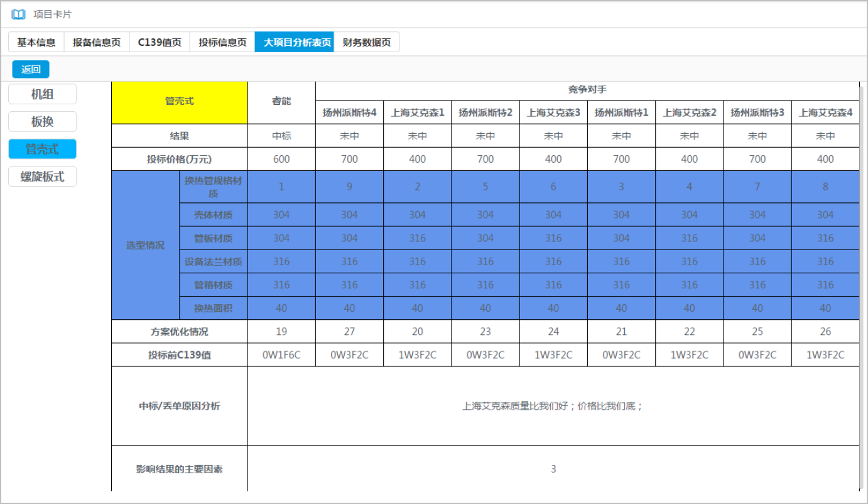This screenshot has width=868, height=504.
Task: Click 睿能's 0W1F6C value cell
Action: point(281,355)
